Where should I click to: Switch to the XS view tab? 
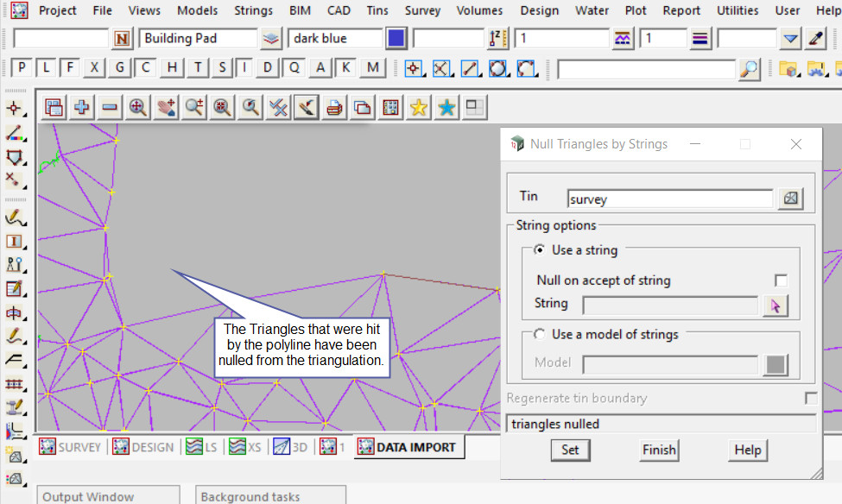point(245,447)
